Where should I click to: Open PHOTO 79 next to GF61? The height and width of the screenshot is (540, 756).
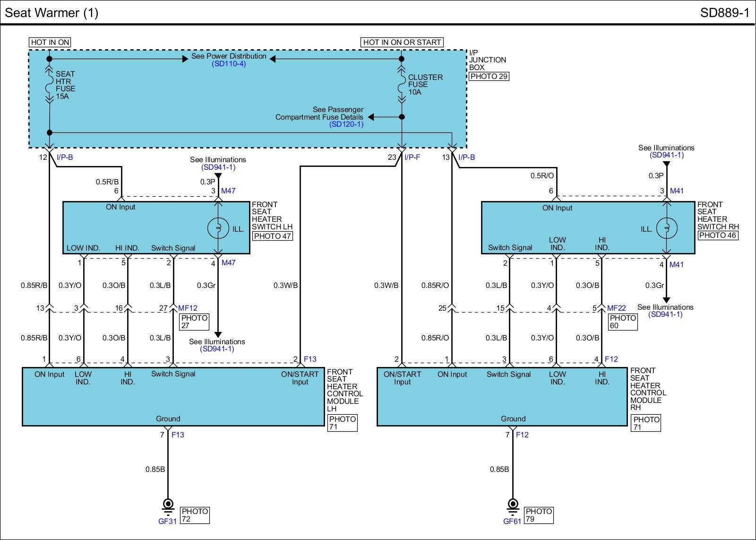tap(539, 515)
